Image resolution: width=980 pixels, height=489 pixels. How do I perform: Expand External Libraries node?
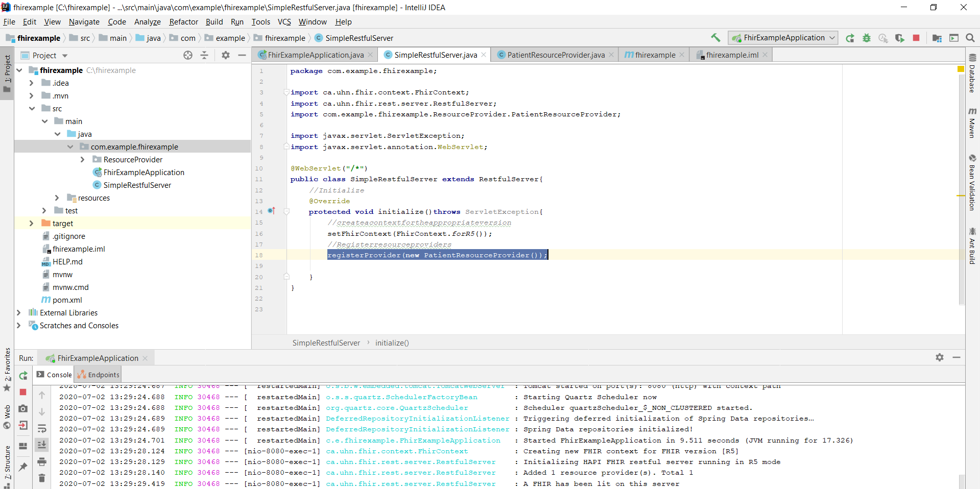18,312
